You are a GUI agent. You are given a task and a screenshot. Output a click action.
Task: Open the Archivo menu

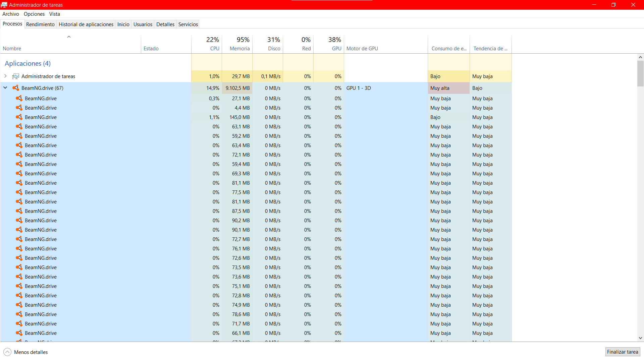tap(10, 14)
